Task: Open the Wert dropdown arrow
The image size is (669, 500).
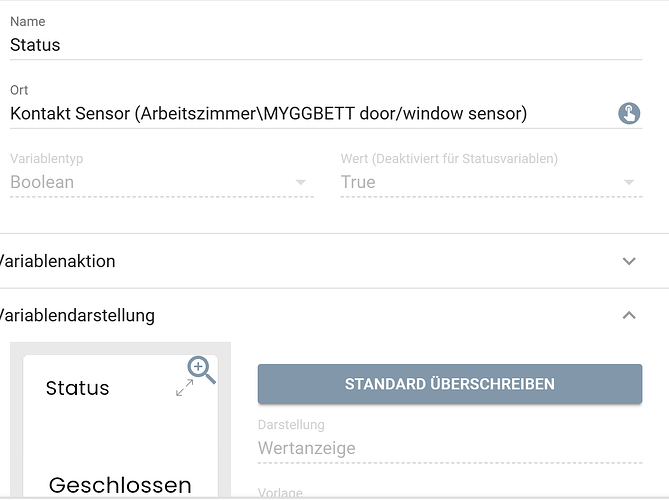Action: click(628, 183)
